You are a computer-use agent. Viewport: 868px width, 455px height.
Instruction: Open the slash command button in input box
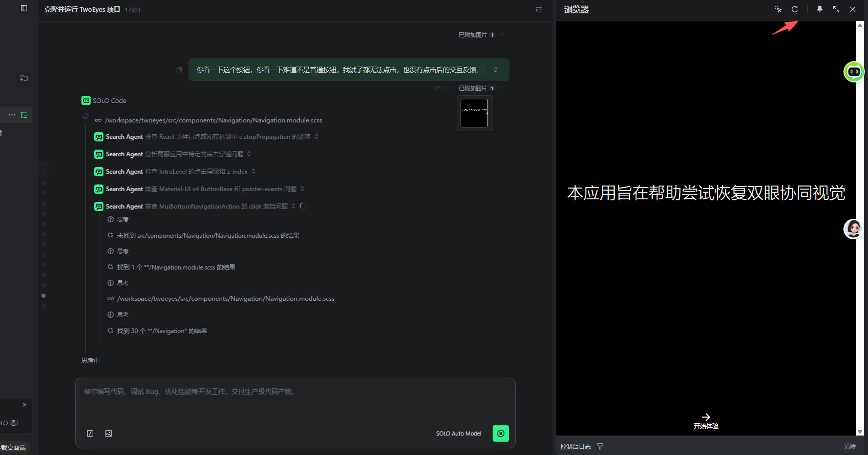coord(90,433)
